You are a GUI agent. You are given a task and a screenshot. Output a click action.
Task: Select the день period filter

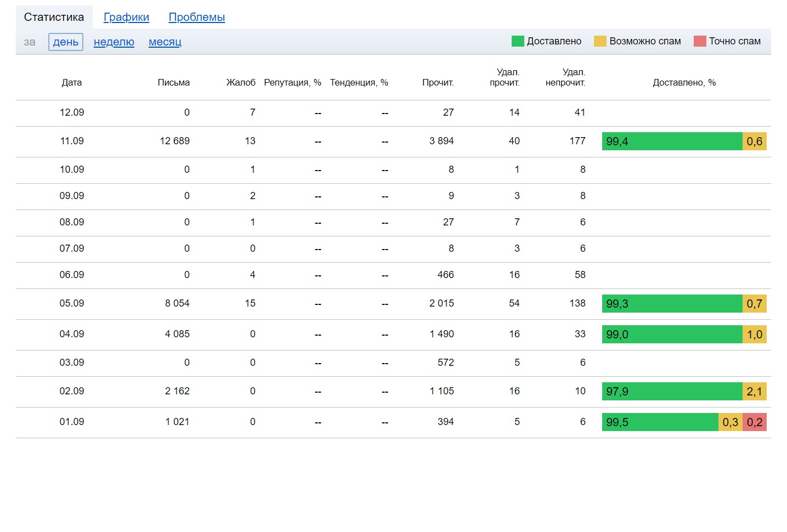coord(66,42)
